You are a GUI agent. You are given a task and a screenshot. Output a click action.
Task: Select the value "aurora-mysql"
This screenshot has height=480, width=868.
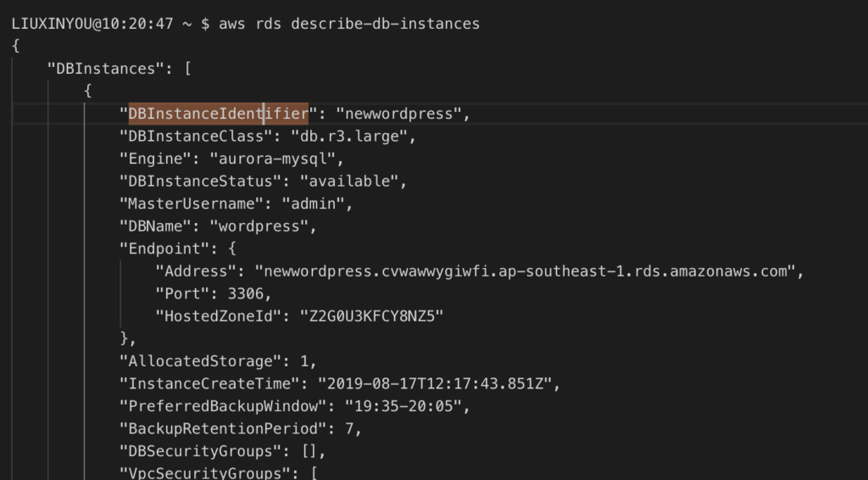[273, 159]
